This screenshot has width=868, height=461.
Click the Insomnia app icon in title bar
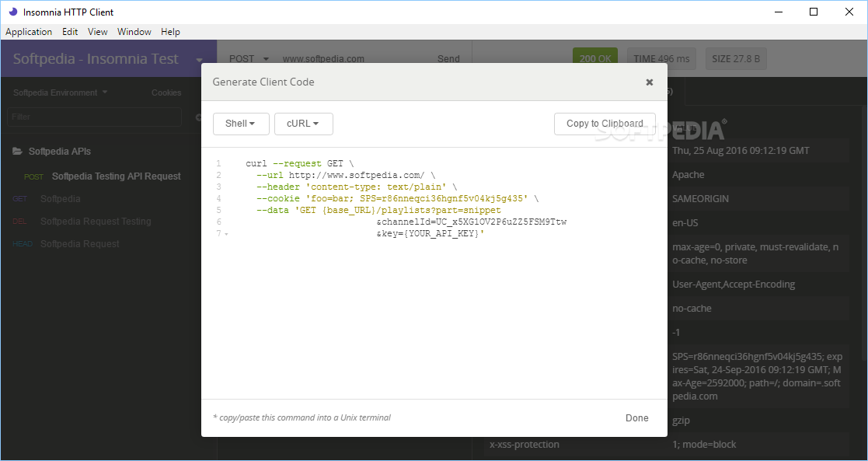pyautogui.click(x=12, y=12)
